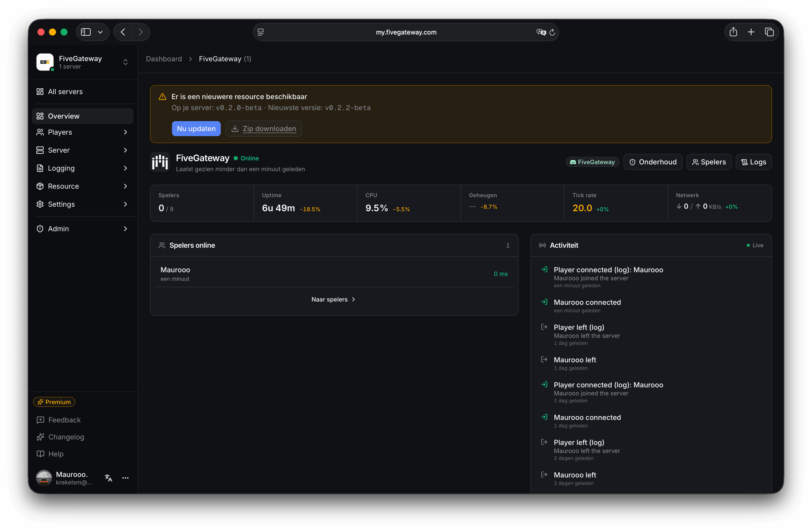Expand the Players sidebar chevron
The image size is (812, 531).
pos(126,132)
